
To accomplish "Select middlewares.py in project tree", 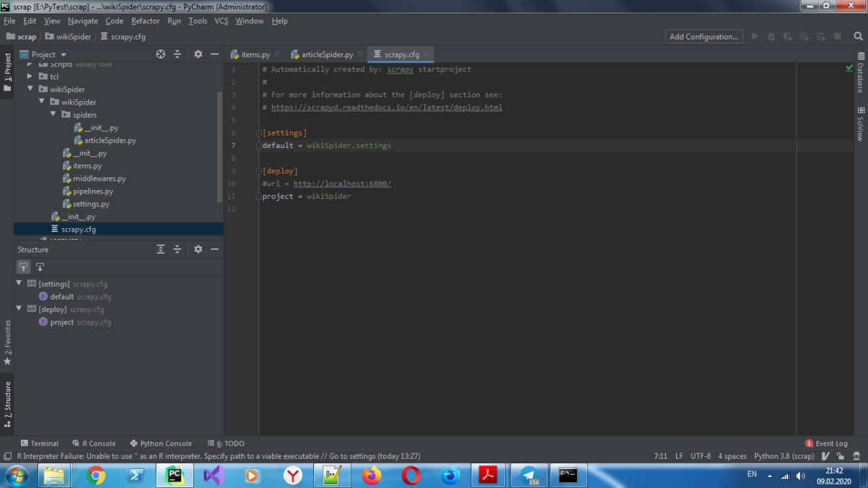I will (x=99, y=179).
